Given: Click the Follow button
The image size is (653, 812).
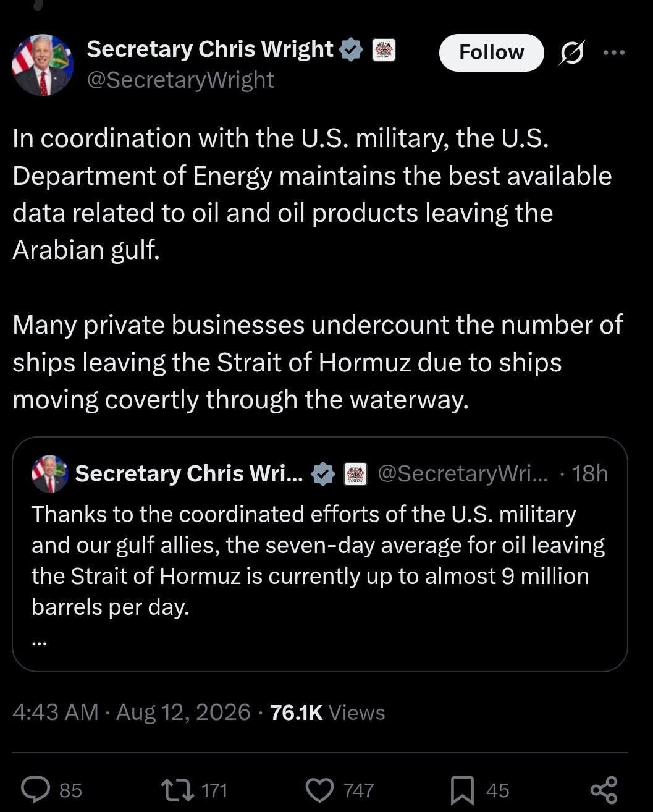Looking at the screenshot, I should pos(491,53).
